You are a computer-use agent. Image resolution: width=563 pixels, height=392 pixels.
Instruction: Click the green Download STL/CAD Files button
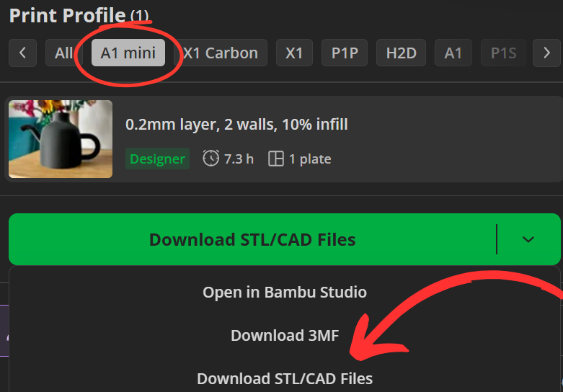pyautogui.click(x=252, y=239)
